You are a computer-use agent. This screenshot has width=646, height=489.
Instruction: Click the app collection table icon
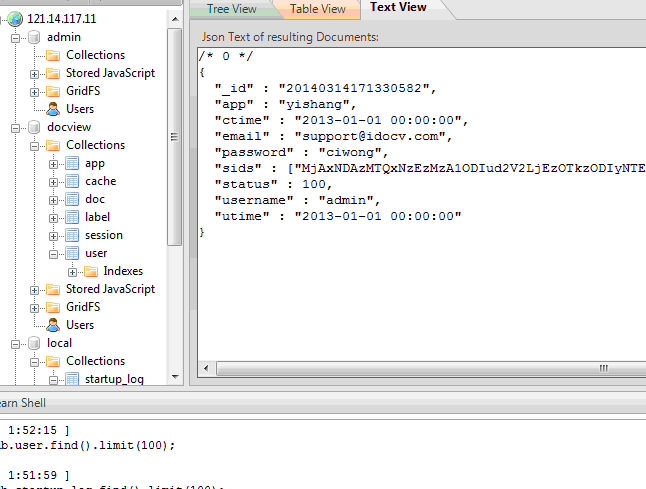[72, 164]
